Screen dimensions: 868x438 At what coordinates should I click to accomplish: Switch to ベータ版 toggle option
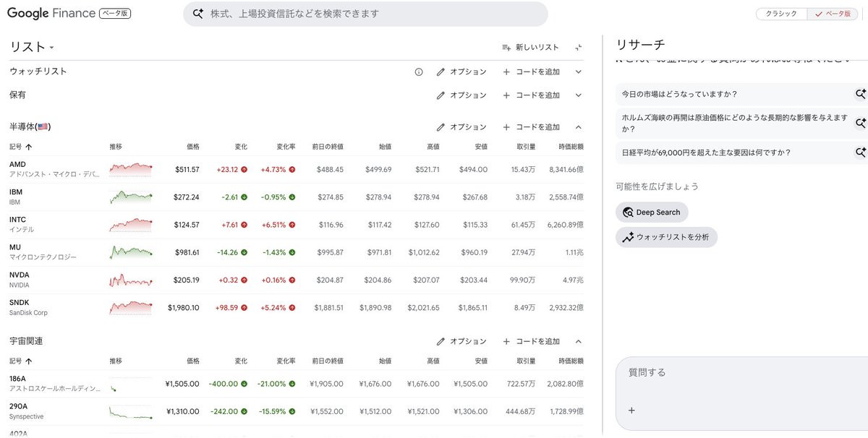tap(832, 14)
